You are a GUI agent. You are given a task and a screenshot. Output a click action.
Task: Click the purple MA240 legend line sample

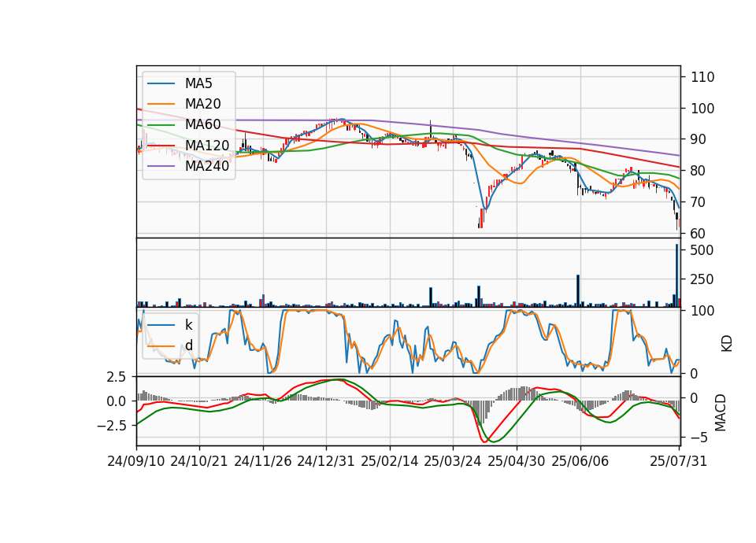point(161,166)
